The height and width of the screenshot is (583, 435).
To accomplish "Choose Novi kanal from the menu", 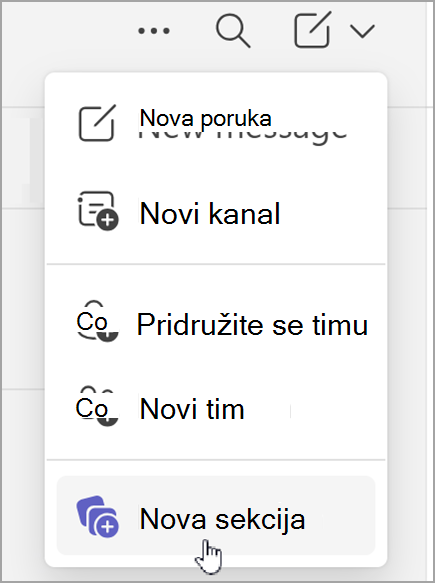I will coord(216,213).
